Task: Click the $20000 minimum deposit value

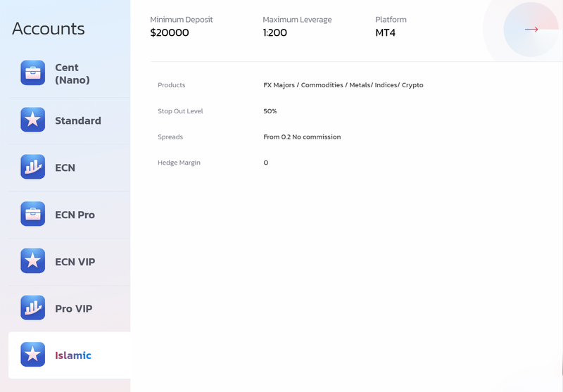Action: [x=170, y=32]
